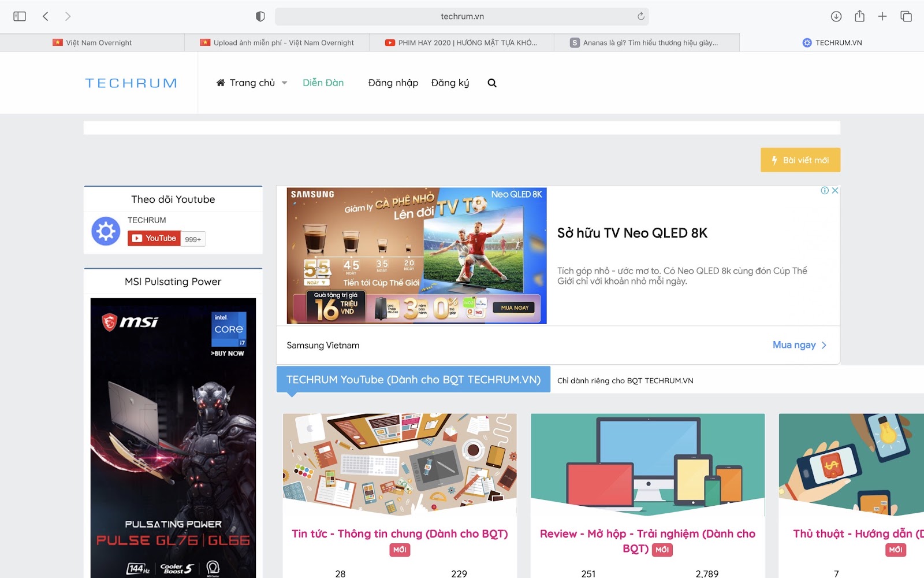Switch to Upload ảnh miễn phí tab

click(x=277, y=43)
